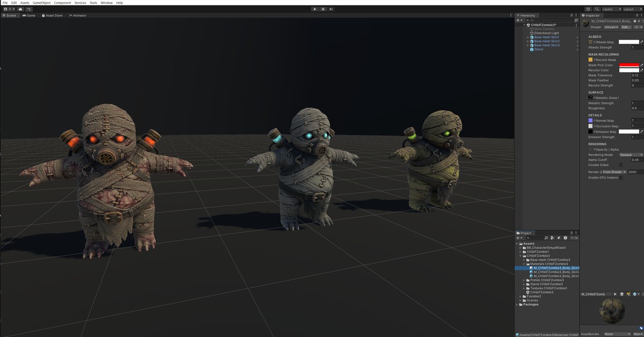Open the GameObject menu
This screenshot has height=337, width=644.
coord(41,3)
